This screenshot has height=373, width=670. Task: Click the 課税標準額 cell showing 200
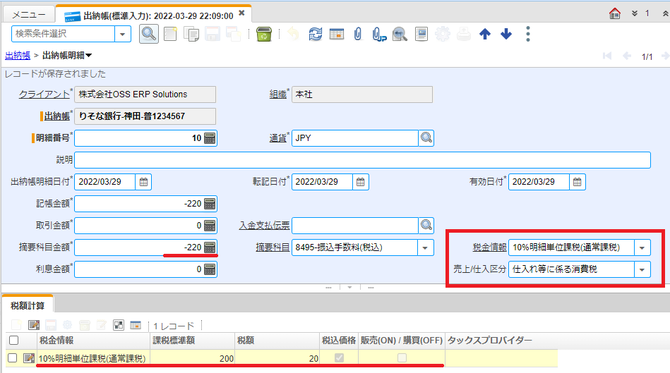pyautogui.click(x=192, y=358)
